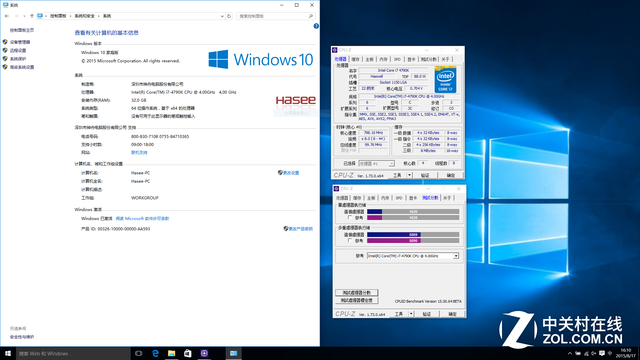The image size is (640, 360).
Task: Open 安全性和维护 at bottom of sidebar
Action: 22,337
